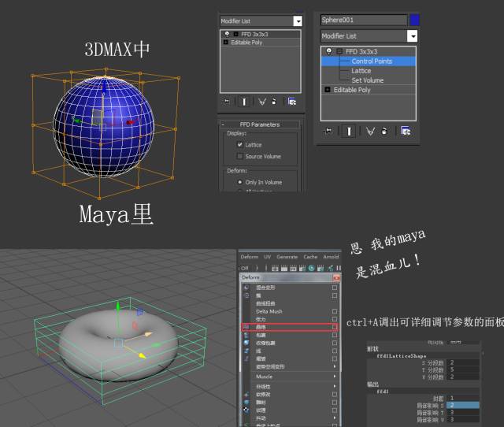Screen dimensions: 504x427
Task: Click remove modifier trash icon in left panel
Action: click(x=274, y=102)
